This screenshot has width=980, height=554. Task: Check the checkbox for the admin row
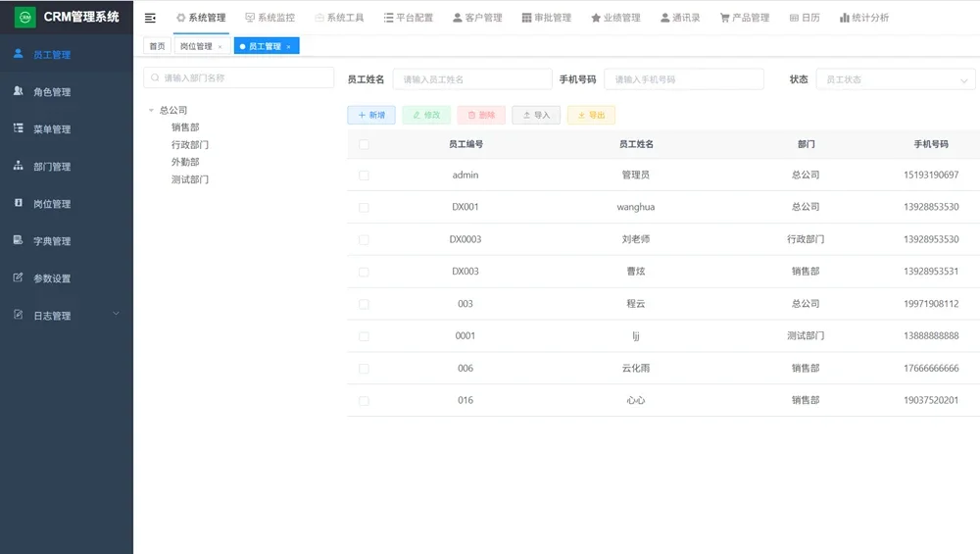[x=364, y=176]
